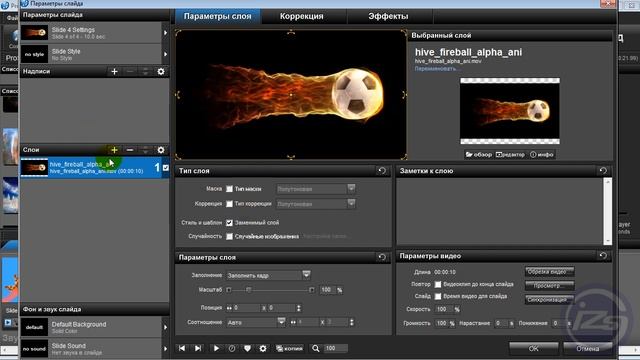Click the Громкость volume field
The width and height of the screenshot is (640, 360).
point(441,323)
